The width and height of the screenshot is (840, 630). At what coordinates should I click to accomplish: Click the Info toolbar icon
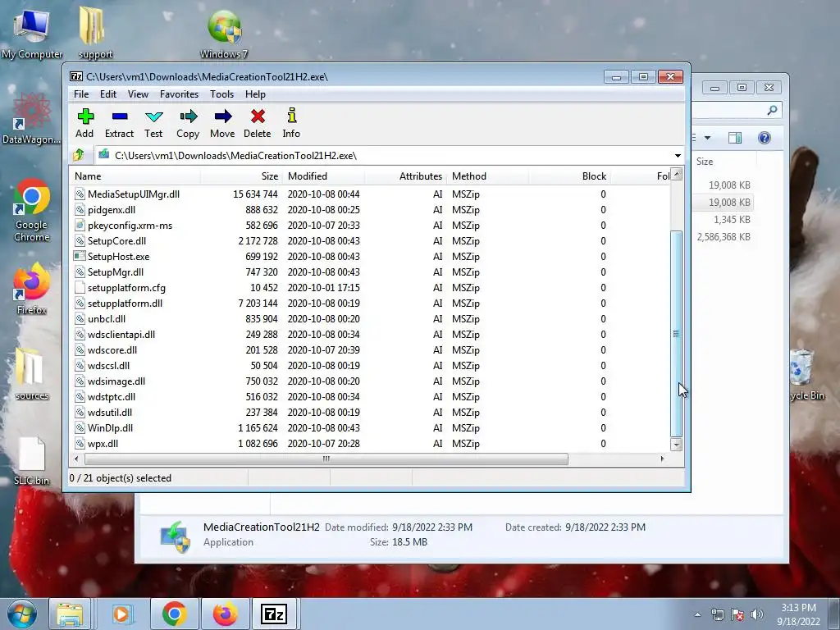point(291,116)
